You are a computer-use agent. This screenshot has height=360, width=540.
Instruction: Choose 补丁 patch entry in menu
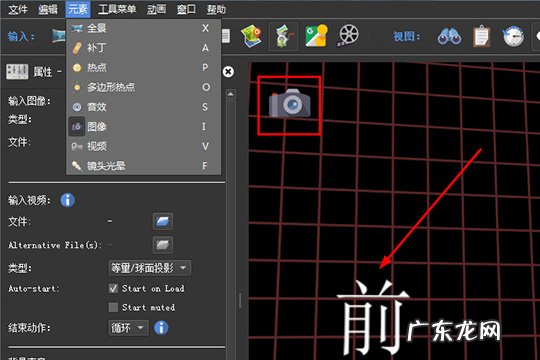tap(143, 48)
